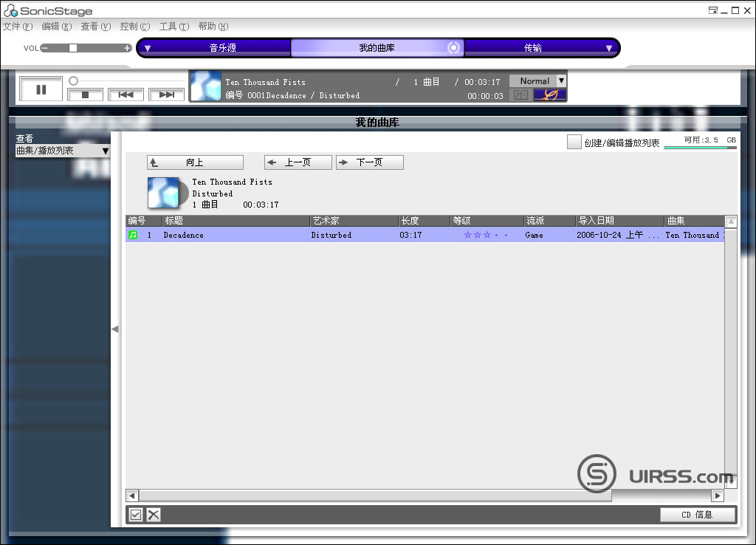Sort by the 流派 column header

pos(549,220)
